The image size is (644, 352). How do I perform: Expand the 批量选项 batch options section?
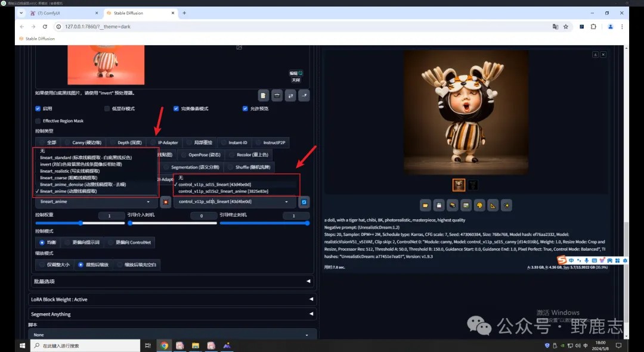172,282
